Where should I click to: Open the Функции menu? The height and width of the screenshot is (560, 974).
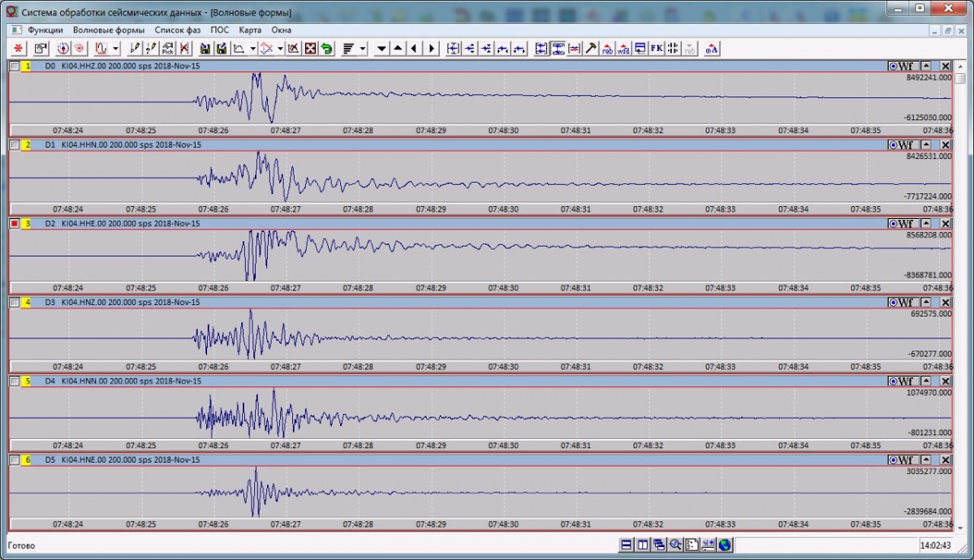(x=45, y=30)
